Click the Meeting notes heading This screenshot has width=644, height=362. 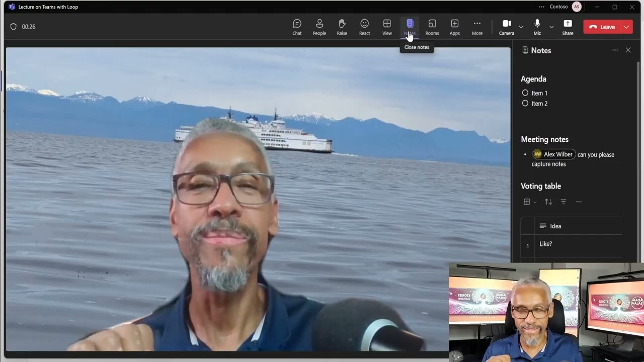click(x=544, y=140)
